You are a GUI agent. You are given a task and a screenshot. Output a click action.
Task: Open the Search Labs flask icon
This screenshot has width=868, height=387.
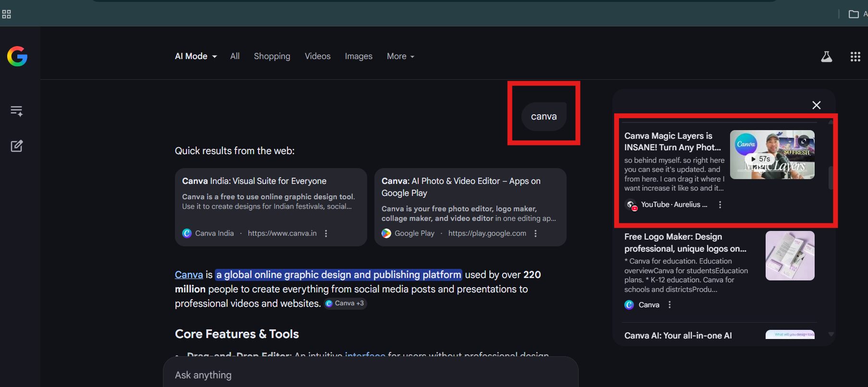(x=826, y=57)
